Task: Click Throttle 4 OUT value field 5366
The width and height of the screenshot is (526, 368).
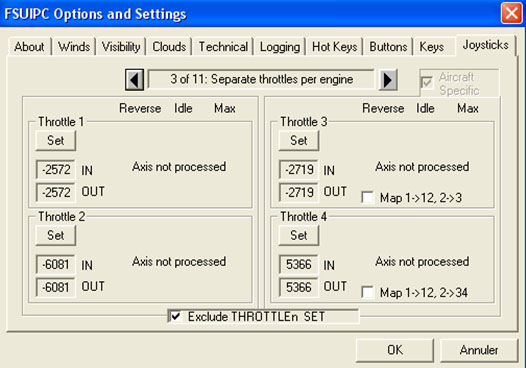Action: pos(299,287)
